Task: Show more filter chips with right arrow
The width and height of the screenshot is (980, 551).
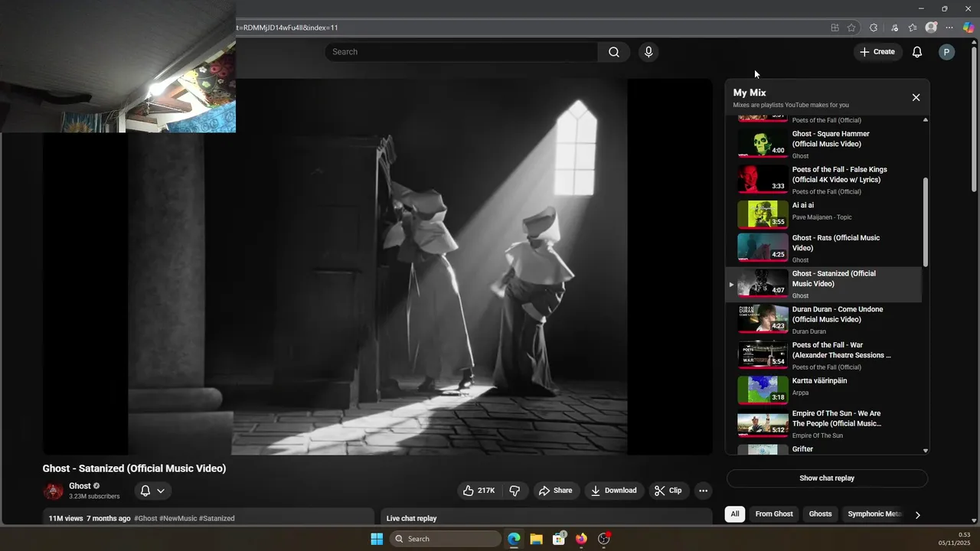Action: pos(917,515)
